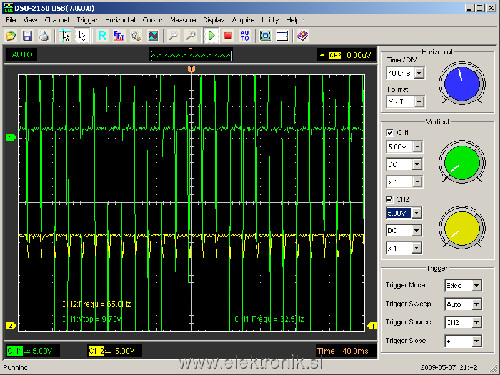
Task: Click the AUTO status label at top left
Action: tap(22, 55)
